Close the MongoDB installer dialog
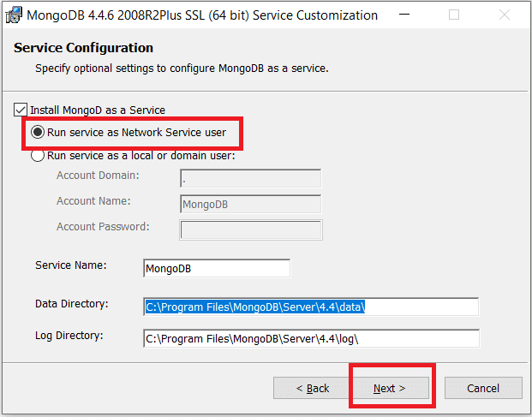 (x=505, y=15)
